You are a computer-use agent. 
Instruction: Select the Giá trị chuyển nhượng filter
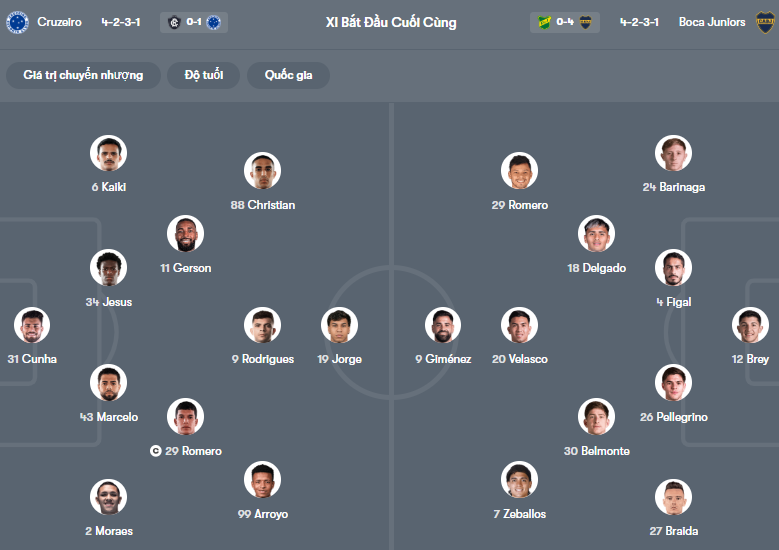click(83, 75)
